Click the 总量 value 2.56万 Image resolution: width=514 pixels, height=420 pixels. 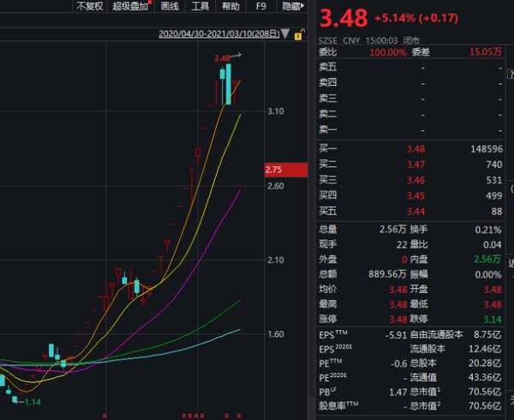pos(392,230)
